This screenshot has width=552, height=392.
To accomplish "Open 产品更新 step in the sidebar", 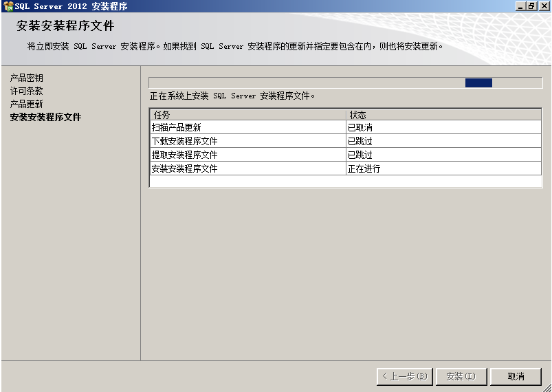I will point(26,104).
